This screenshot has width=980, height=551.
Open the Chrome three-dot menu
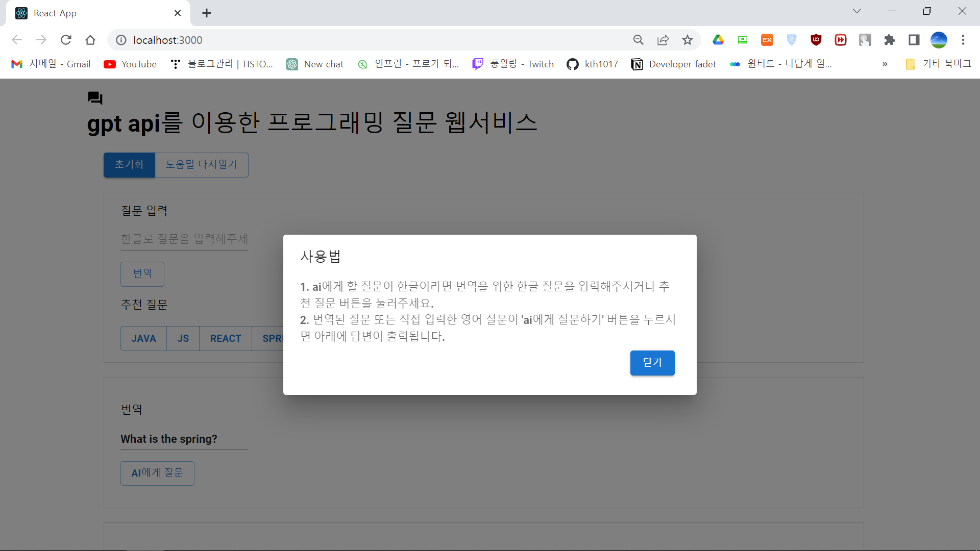click(x=964, y=40)
